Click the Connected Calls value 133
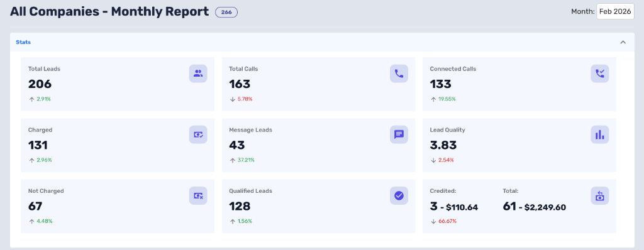Viewport: 644px width, 250px height. pyautogui.click(x=441, y=84)
